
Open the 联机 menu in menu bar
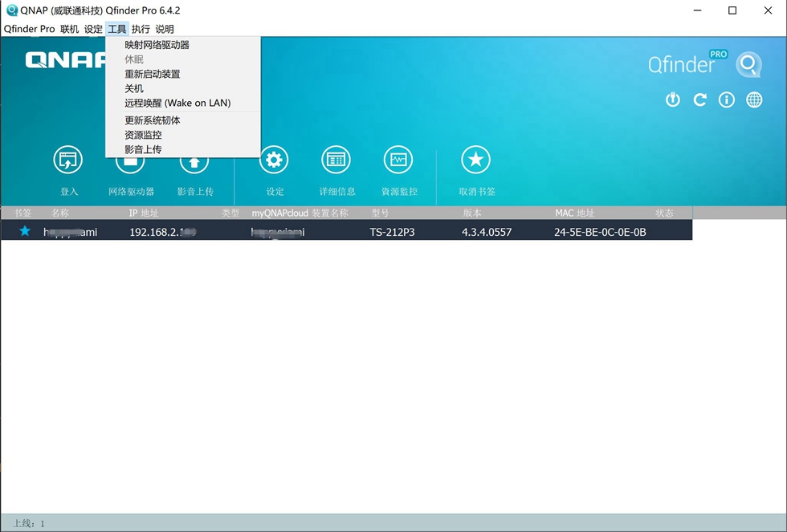[69, 29]
